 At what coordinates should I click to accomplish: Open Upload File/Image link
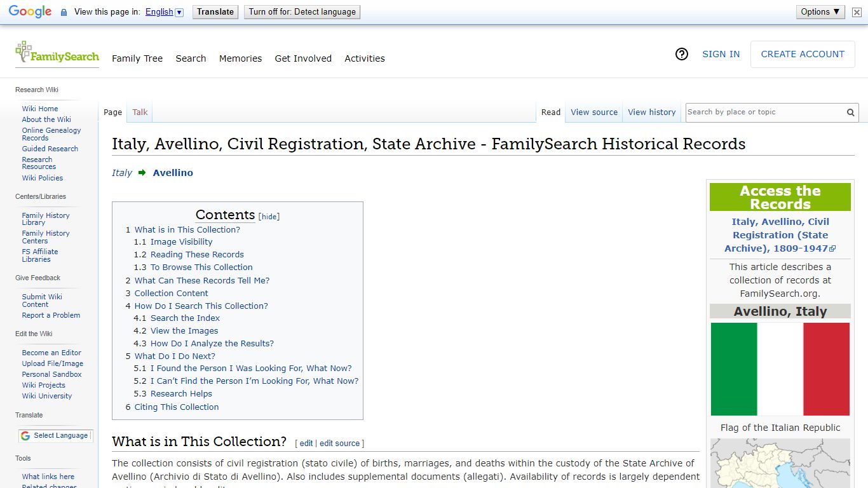pyautogui.click(x=53, y=363)
